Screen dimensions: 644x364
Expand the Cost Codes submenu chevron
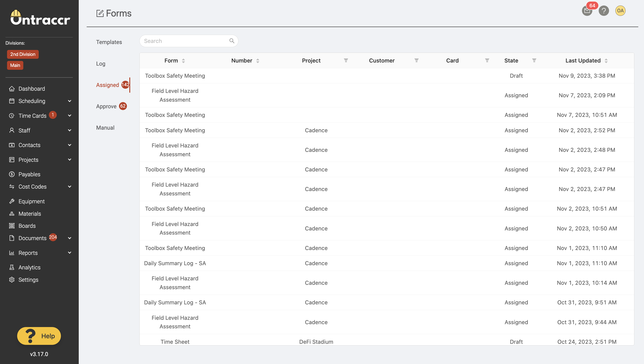[70, 186]
